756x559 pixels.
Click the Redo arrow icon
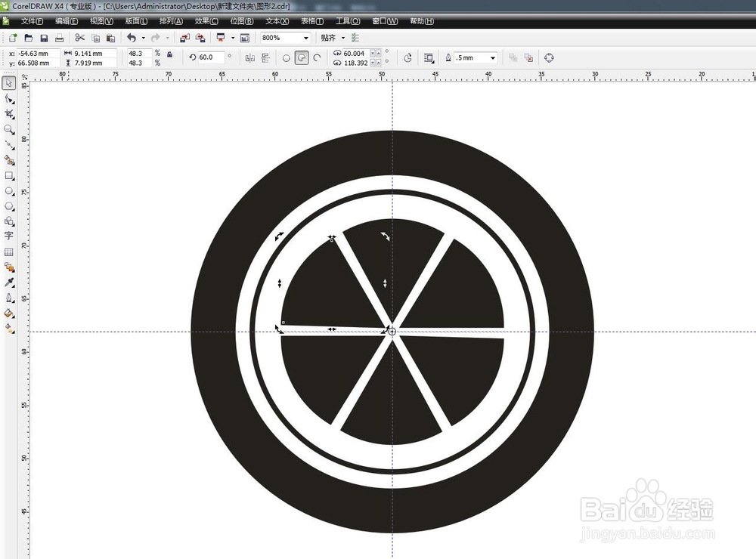[x=155, y=38]
